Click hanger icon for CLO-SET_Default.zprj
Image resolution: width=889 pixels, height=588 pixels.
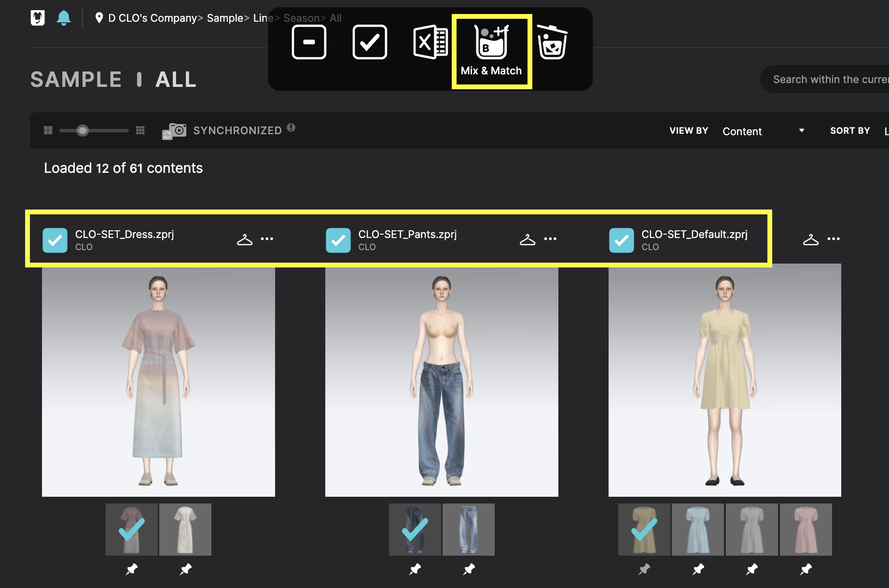coord(811,239)
